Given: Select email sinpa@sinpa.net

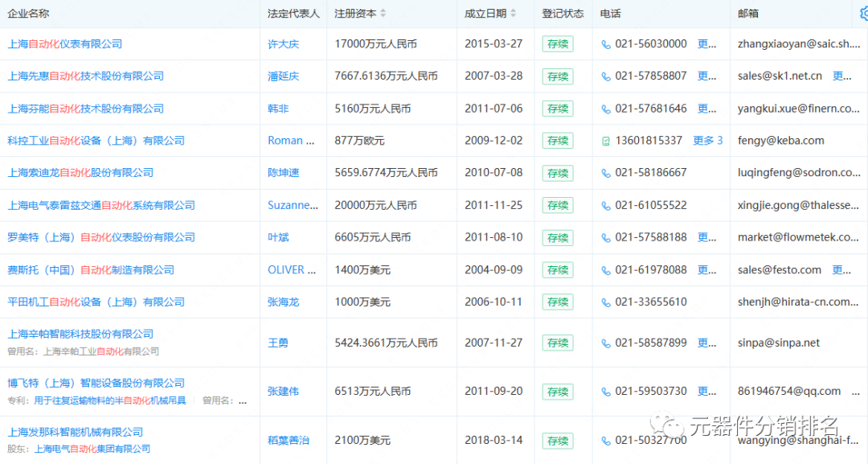Looking at the screenshot, I should [779, 343].
